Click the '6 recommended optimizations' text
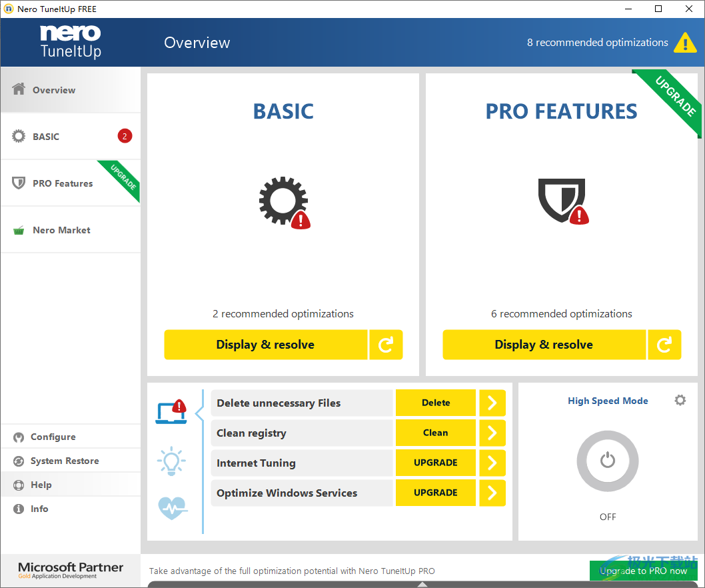This screenshot has width=705, height=588. click(x=562, y=313)
